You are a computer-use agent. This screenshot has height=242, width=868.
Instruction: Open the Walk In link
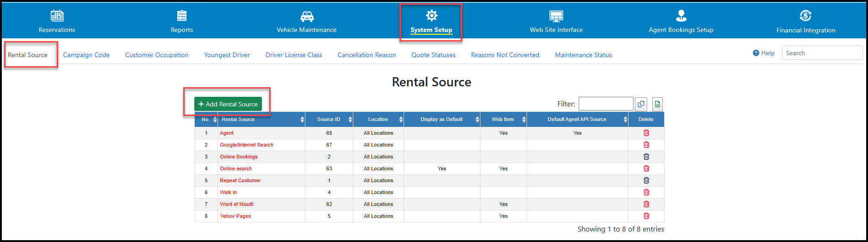[x=229, y=192]
